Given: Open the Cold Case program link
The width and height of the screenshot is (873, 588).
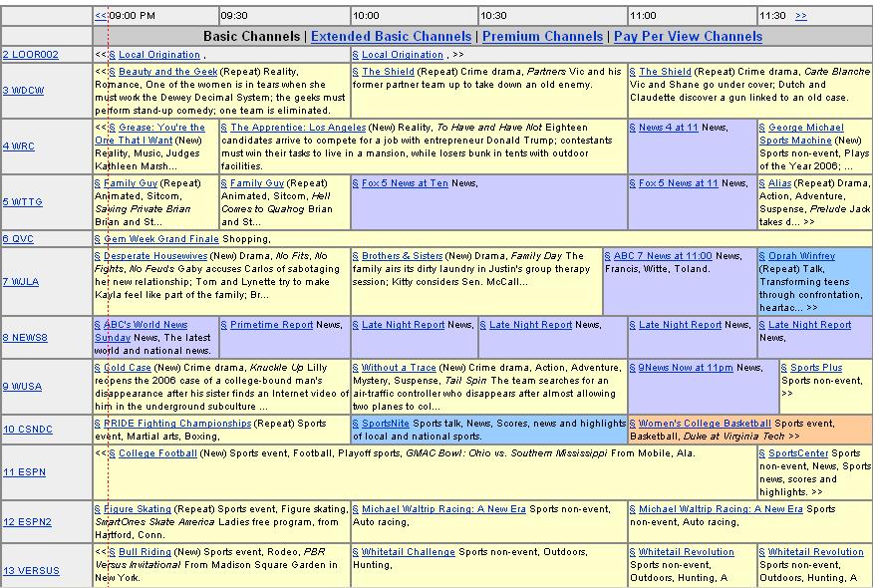Looking at the screenshot, I should 127,368.
